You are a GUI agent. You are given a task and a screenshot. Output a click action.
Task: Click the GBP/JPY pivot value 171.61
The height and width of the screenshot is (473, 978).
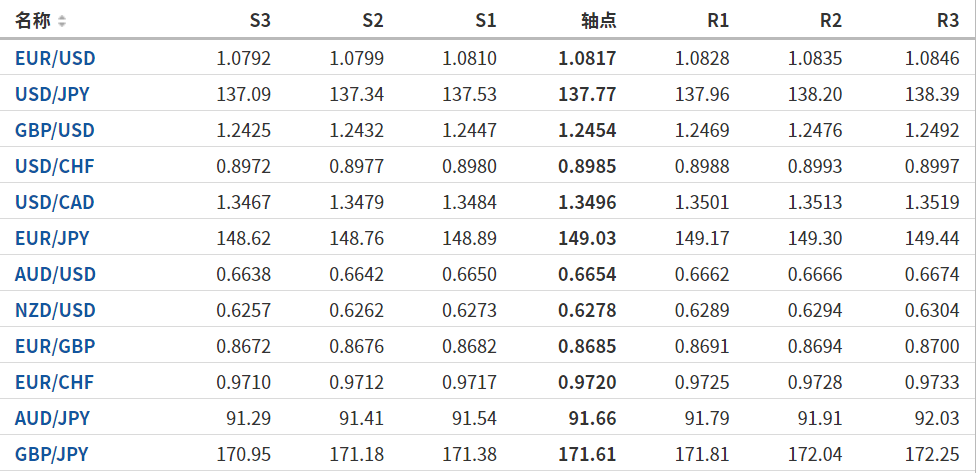click(x=587, y=454)
